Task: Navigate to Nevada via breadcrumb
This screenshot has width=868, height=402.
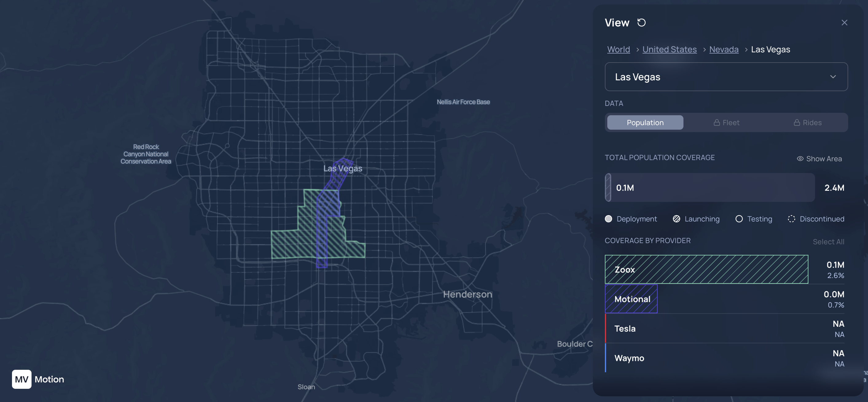Action: (x=724, y=49)
